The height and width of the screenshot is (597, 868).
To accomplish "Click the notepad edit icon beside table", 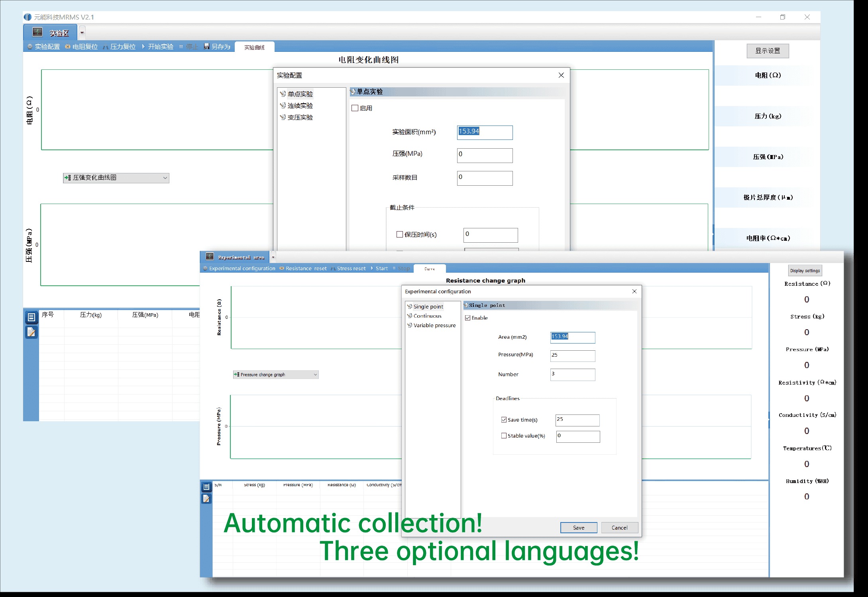I will click(31, 332).
